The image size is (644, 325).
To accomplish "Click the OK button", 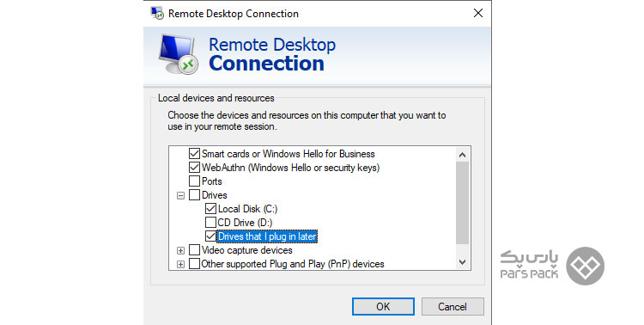I will pyautogui.click(x=383, y=306).
